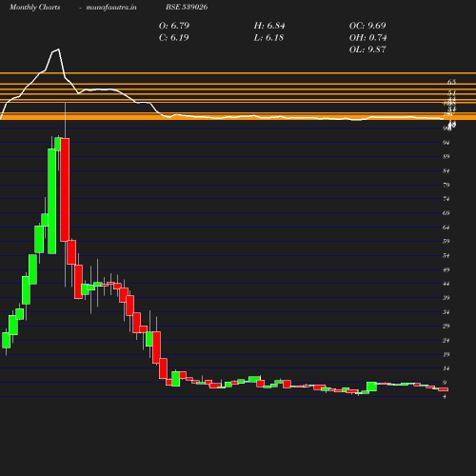Select the "OC: 9.69" reading
The height and width of the screenshot is (476, 476).
point(367,26)
